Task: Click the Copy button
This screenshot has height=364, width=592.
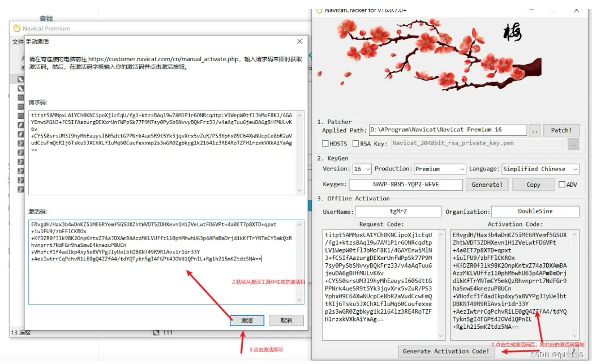Action: 534,185
